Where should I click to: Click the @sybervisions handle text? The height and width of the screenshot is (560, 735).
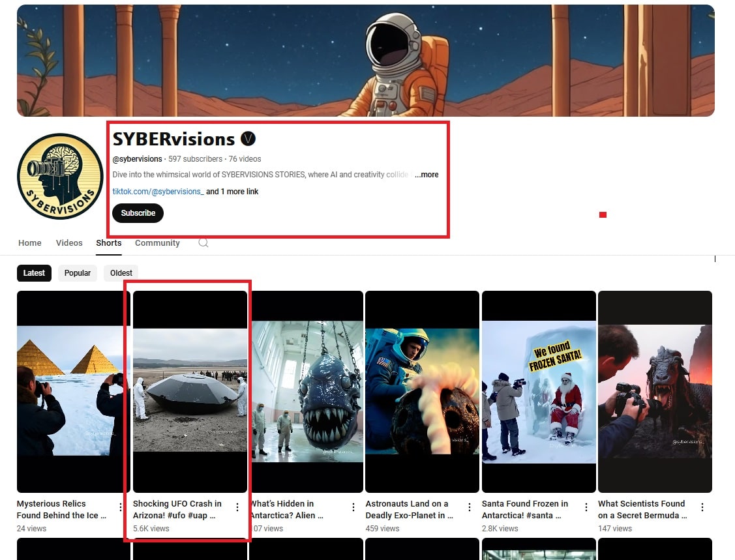click(x=138, y=159)
